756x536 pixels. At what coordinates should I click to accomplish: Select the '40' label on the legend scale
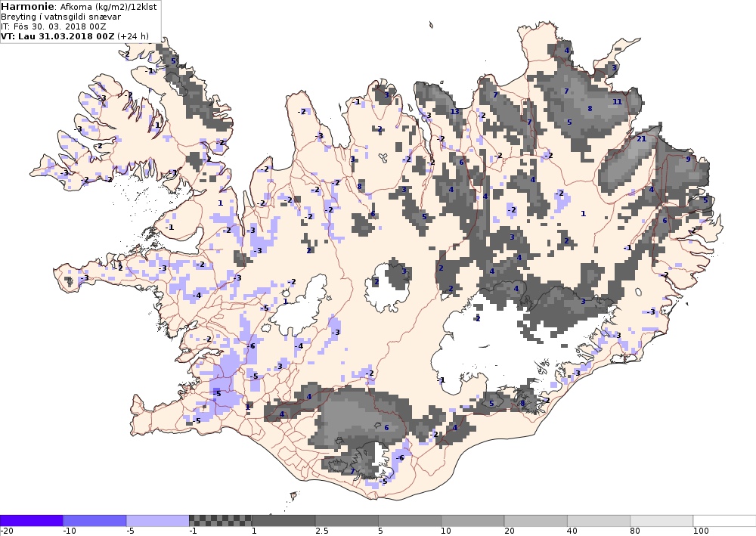pyautogui.click(x=572, y=531)
